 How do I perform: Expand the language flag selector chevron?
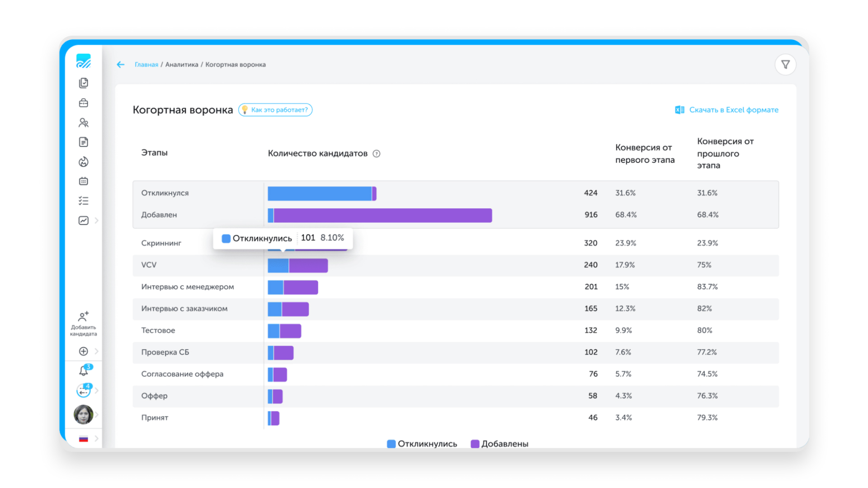coord(96,439)
